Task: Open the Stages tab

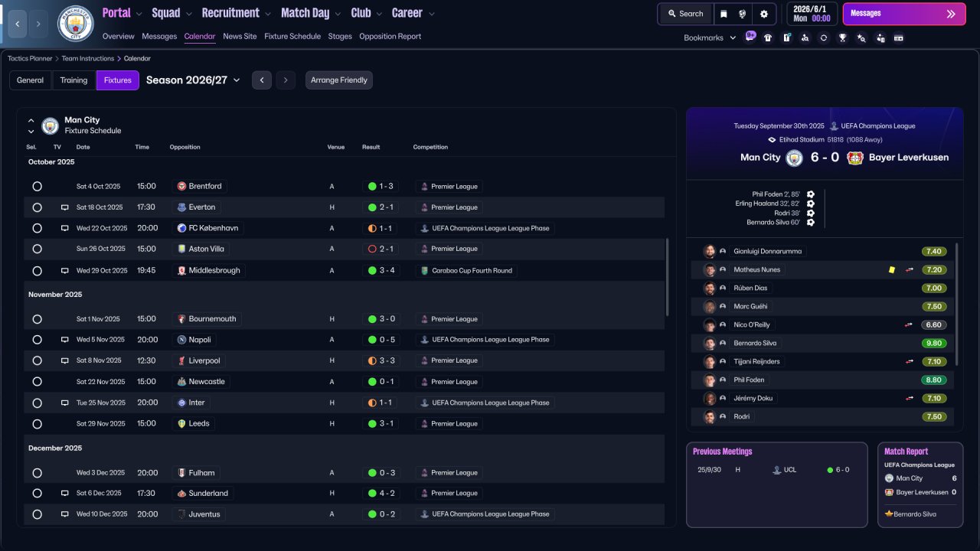Action: pyautogui.click(x=340, y=36)
